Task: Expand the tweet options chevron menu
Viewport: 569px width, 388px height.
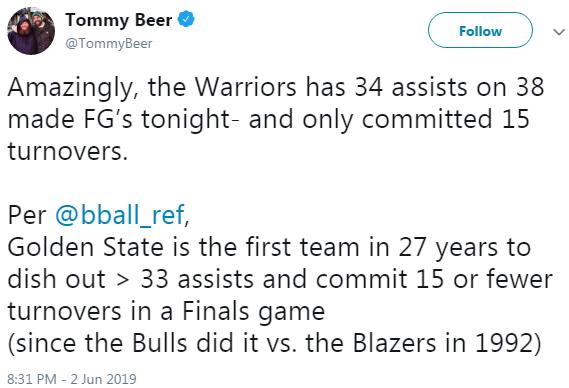Action: (x=559, y=32)
